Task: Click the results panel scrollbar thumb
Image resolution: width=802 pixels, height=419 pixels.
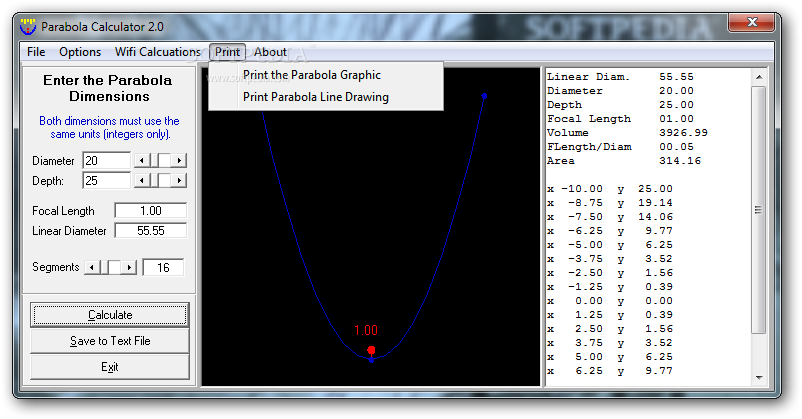Action: point(759,210)
